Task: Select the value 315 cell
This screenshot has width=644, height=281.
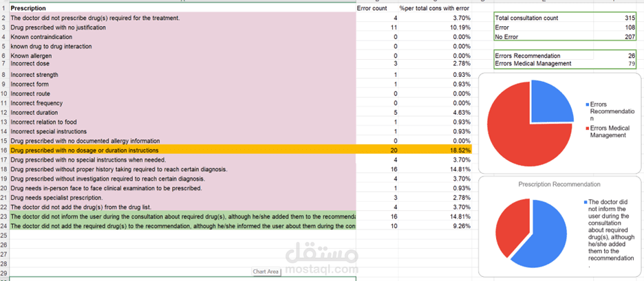Action: coord(616,18)
